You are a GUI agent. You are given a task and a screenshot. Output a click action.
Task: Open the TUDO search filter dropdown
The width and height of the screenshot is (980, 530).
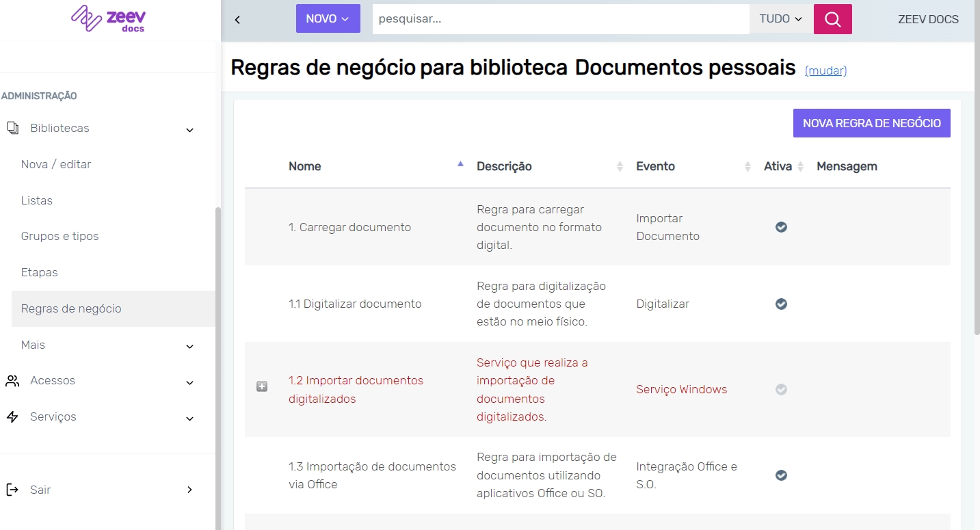click(x=781, y=19)
